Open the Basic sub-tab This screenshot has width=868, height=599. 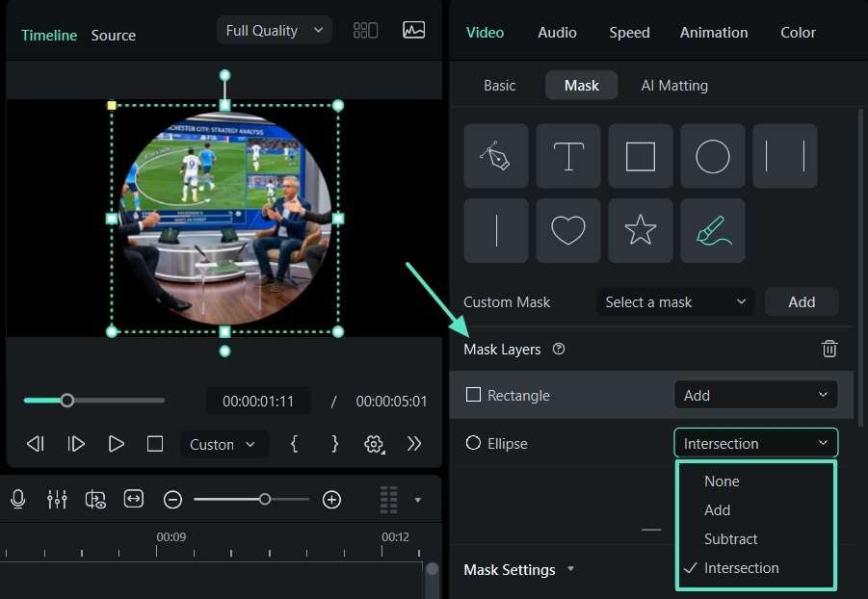(x=499, y=86)
